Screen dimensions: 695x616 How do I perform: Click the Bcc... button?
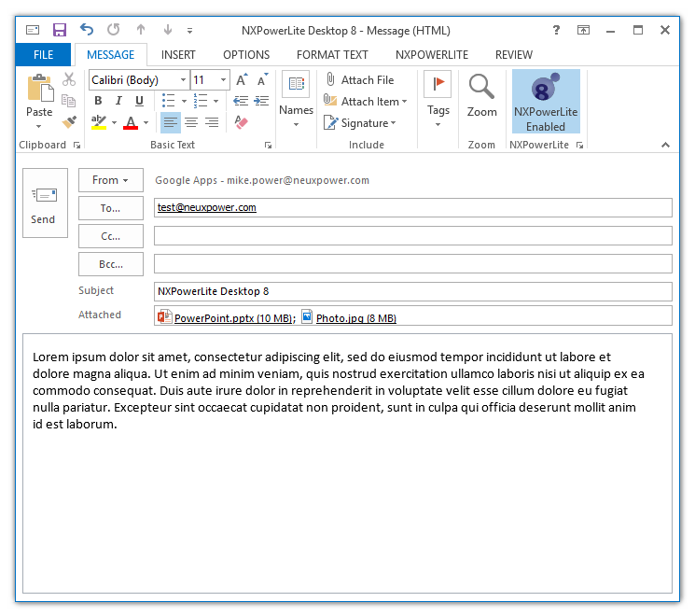[x=111, y=264]
